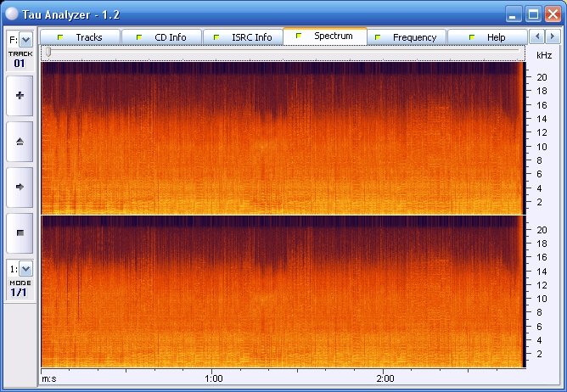Click the lower channel spectrogram display
The width and height of the screenshot is (567, 392).
click(x=280, y=291)
